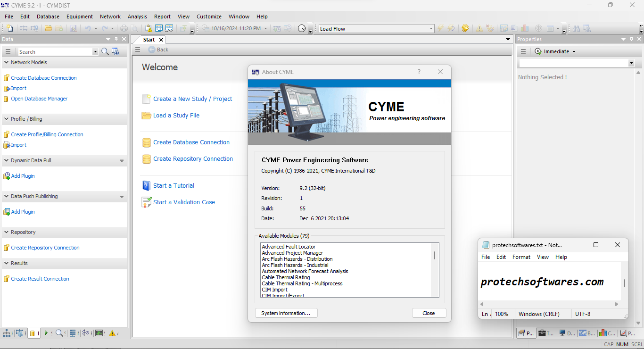The width and height of the screenshot is (644, 349).
Task: Click the Search input field in Data panel
Action: click(55, 52)
